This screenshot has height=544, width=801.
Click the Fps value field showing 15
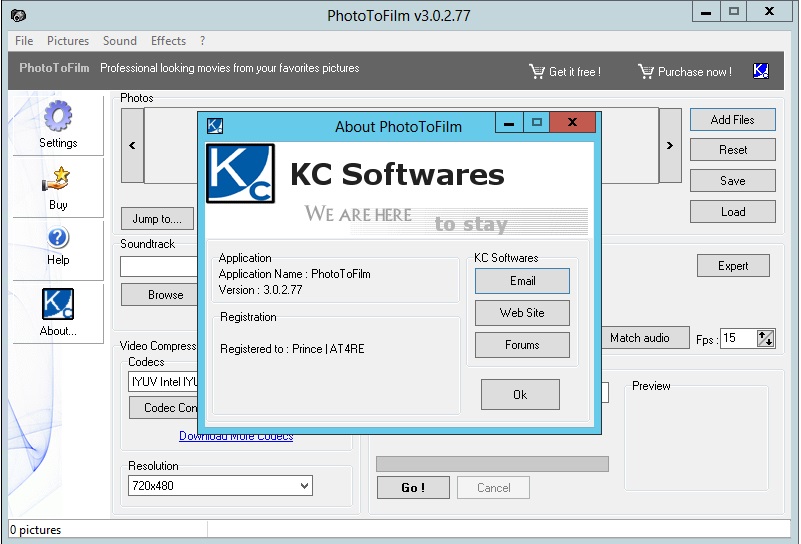[x=738, y=338]
